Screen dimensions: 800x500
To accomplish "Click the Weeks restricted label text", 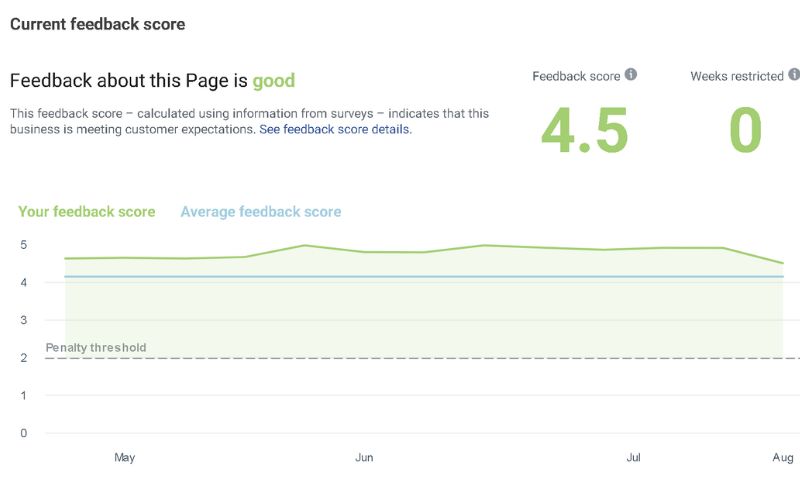I will point(737,77).
